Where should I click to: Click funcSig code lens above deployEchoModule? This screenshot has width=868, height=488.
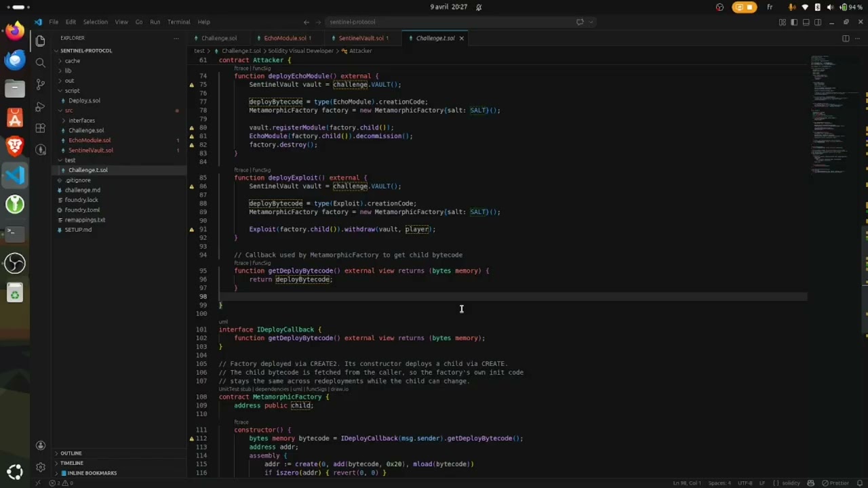(x=261, y=68)
